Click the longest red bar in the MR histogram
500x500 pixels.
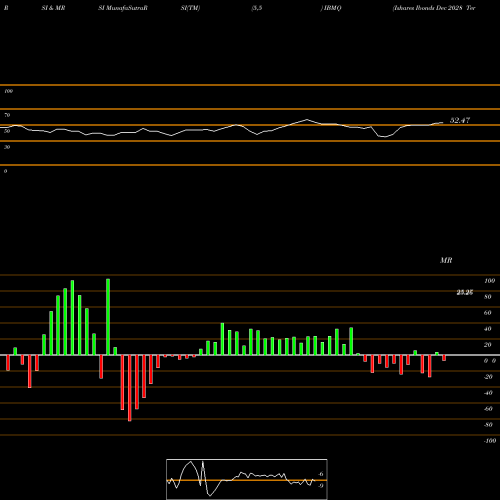click(x=130, y=388)
